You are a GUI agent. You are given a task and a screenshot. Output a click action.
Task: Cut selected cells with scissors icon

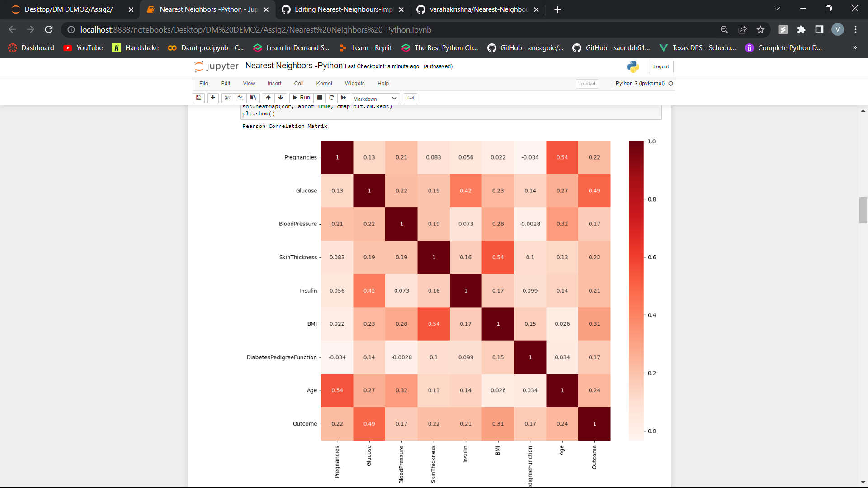227,98
